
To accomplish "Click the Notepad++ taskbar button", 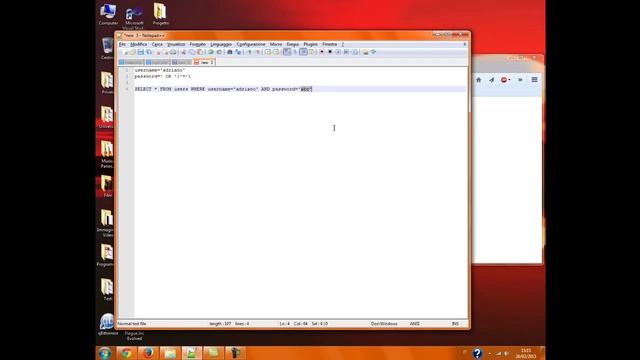I will [191, 353].
